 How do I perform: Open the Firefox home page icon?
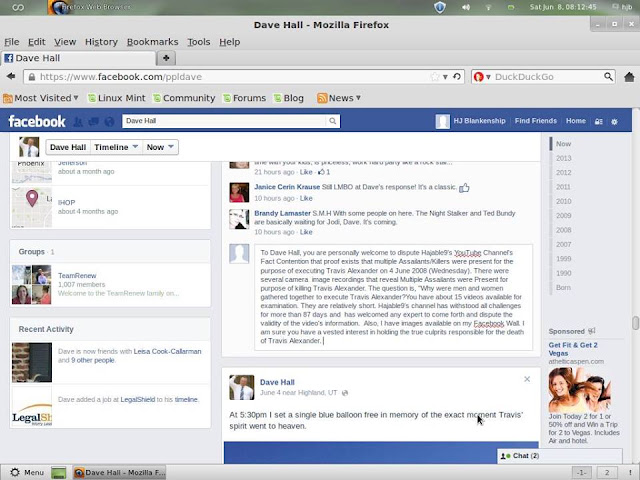[x=629, y=77]
